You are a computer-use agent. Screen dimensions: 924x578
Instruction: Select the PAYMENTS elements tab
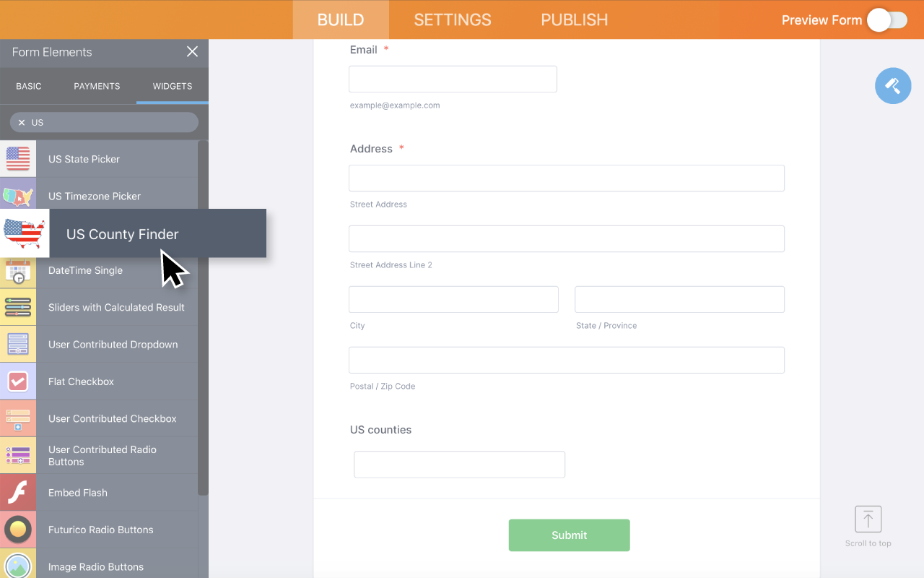(97, 86)
